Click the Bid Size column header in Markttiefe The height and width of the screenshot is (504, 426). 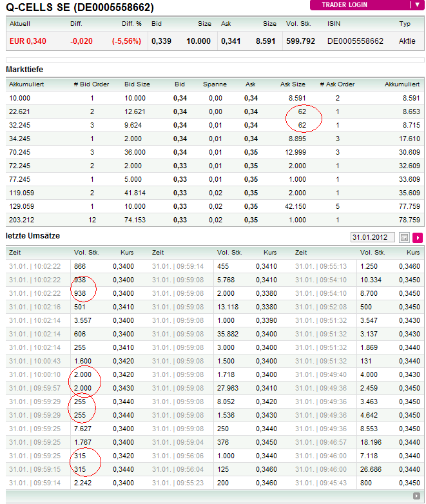coord(137,84)
